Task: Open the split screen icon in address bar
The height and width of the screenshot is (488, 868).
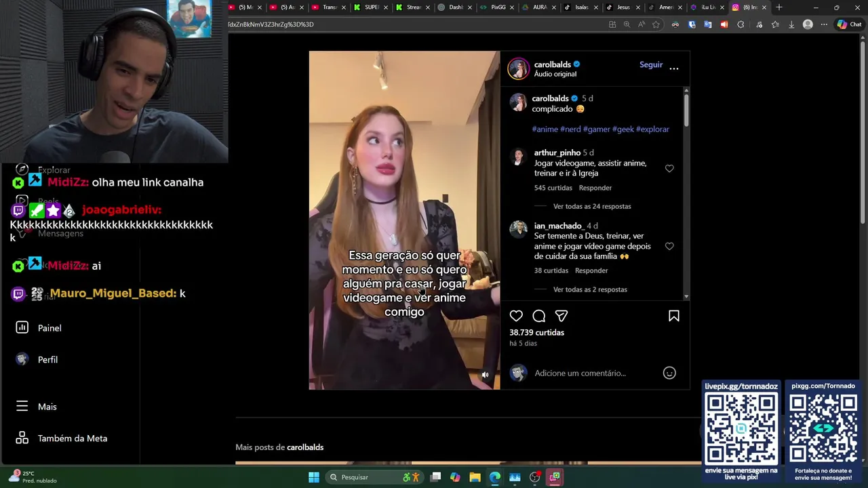Action: (x=612, y=24)
